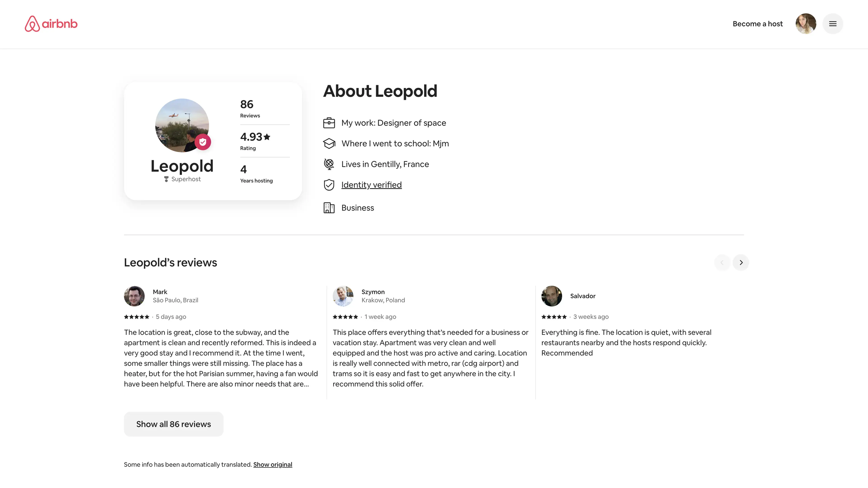Go to next reviews page

[741, 262]
